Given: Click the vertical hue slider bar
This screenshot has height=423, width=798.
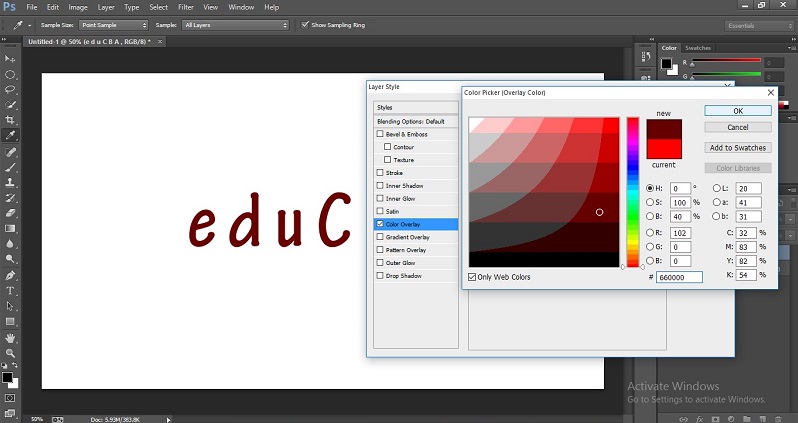Looking at the screenshot, I should [633, 192].
